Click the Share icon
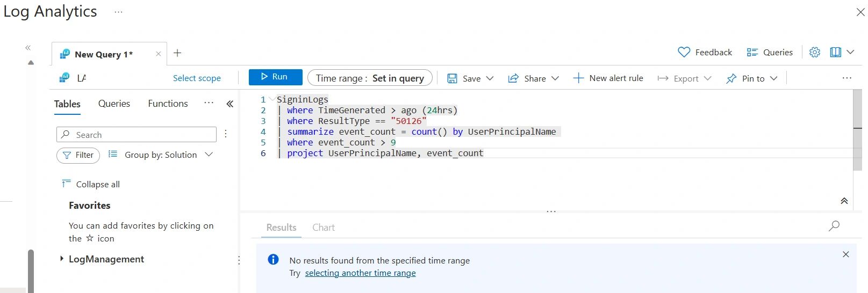 tap(513, 78)
